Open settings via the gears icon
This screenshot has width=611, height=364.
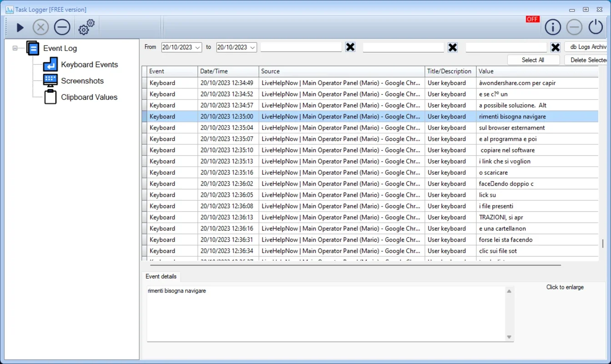point(86,27)
